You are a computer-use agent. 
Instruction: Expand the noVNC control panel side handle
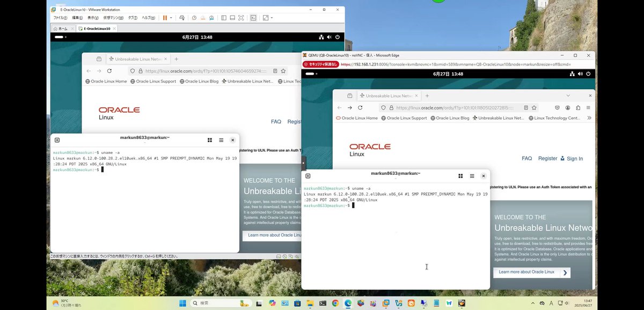tap(303, 162)
